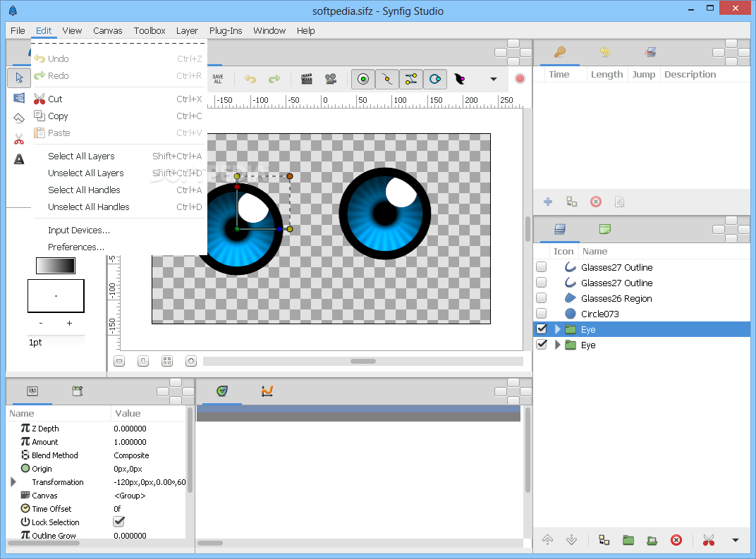
Task: Click the preview camera icon
Action: point(331,79)
